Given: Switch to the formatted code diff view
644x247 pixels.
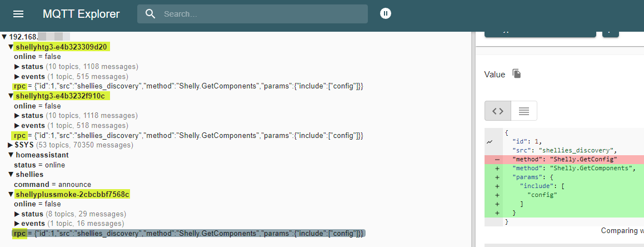Looking at the screenshot, I should [498, 111].
